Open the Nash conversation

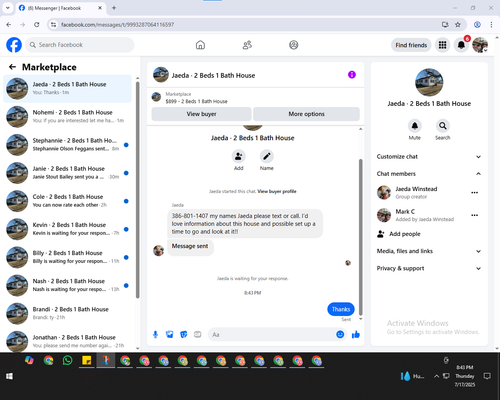tap(67, 285)
